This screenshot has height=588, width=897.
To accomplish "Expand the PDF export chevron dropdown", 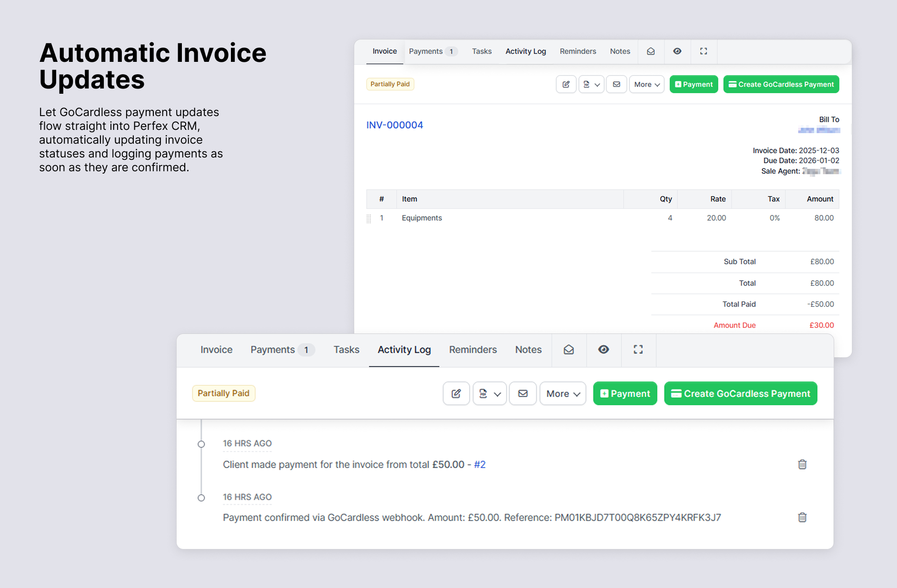I will 598,84.
